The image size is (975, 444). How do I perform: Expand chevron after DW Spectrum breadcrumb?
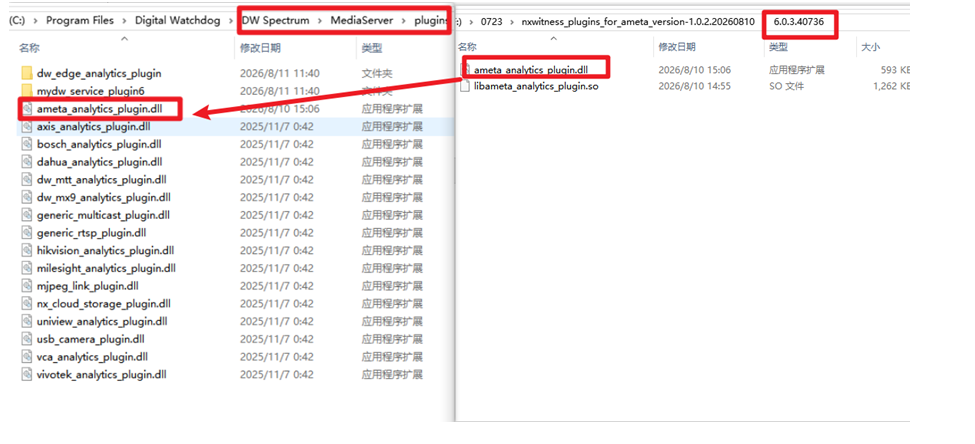coord(320,21)
